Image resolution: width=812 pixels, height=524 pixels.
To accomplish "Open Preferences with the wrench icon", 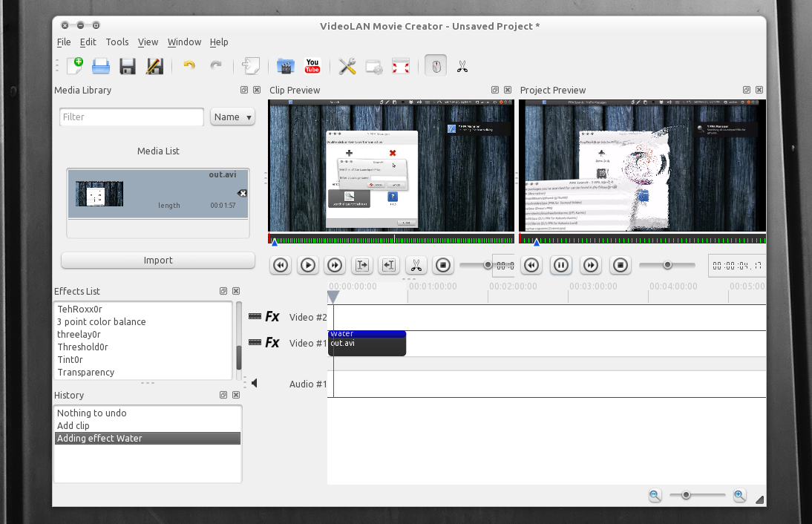I will [x=347, y=66].
